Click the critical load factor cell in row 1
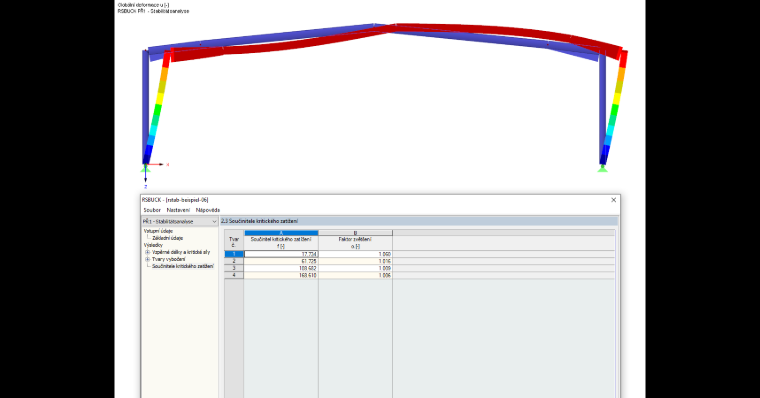Screen dimensions: 760x398 (281, 254)
